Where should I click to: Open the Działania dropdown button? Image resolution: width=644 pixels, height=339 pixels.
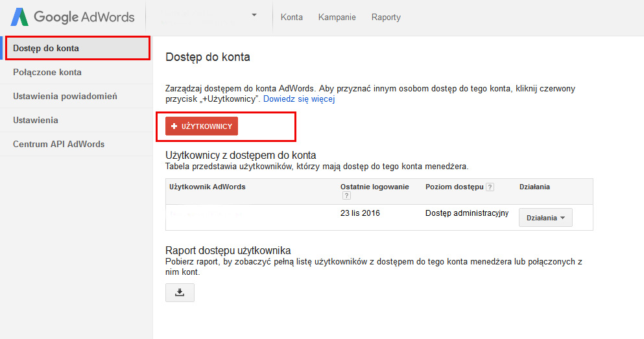545,218
